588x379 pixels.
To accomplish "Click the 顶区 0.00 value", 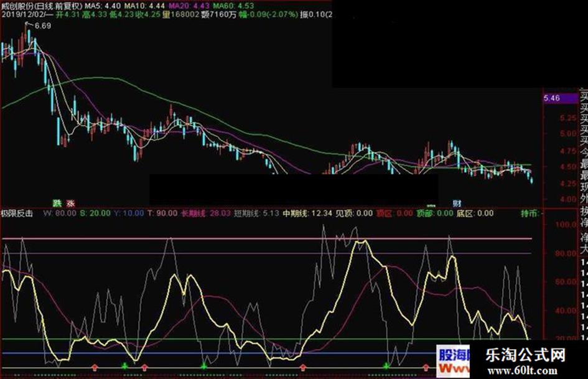I will coord(394,213).
